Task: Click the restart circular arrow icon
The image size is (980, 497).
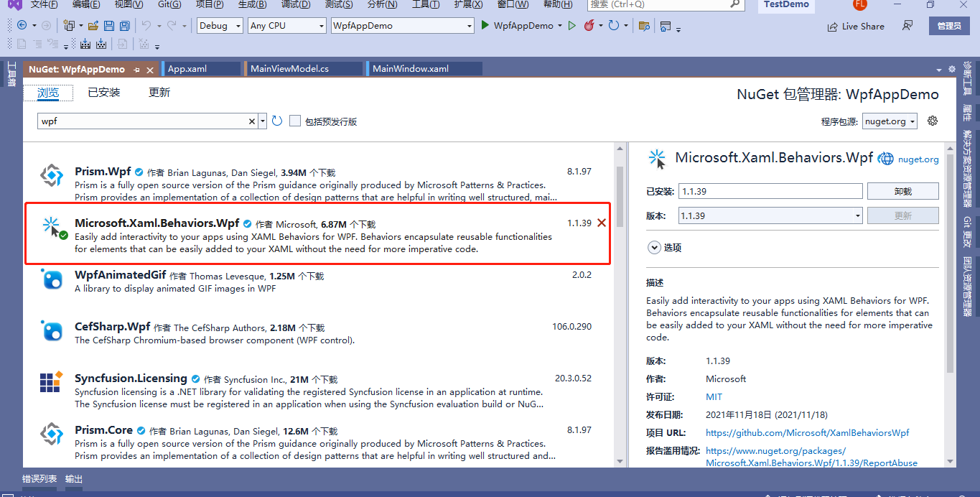Action: (x=613, y=25)
